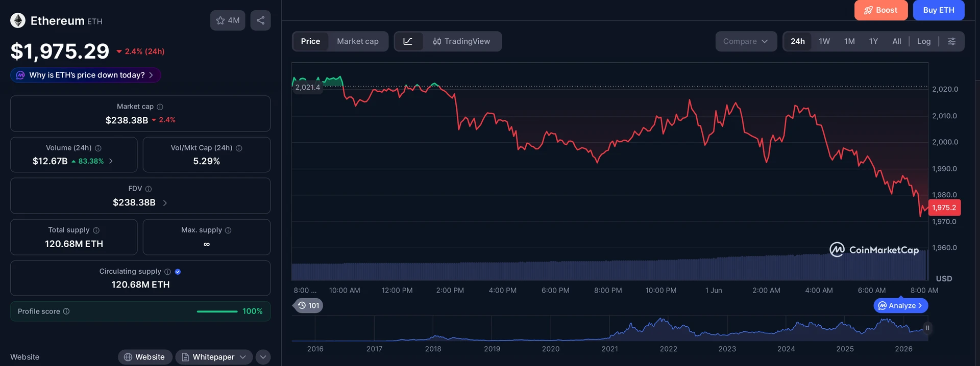The width and height of the screenshot is (980, 366).
Task: Click the $238.38B market cap value
Action: click(x=127, y=120)
